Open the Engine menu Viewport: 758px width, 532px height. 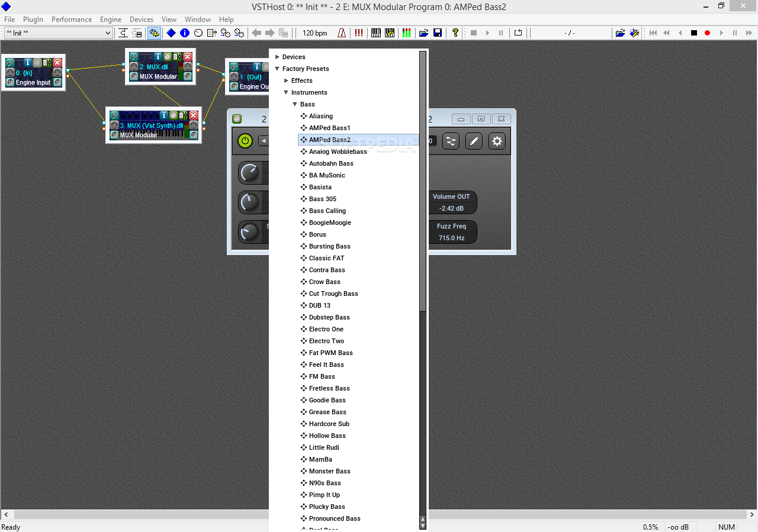tap(111, 20)
